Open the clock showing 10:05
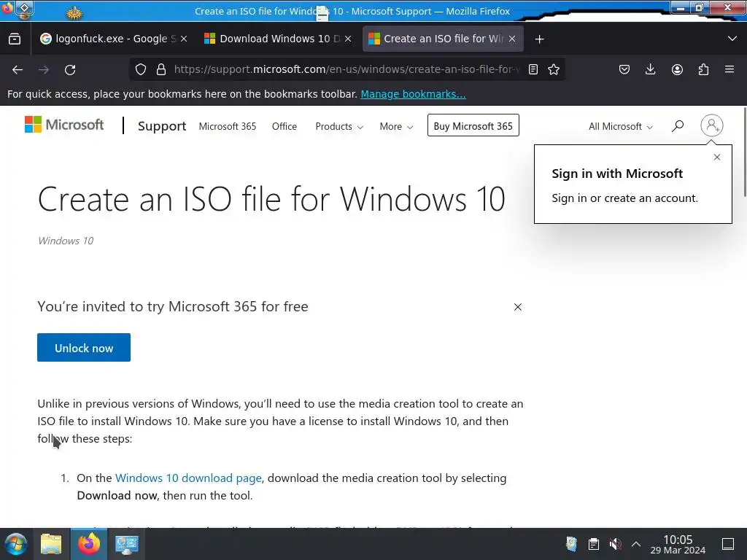The width and height of the screenshot is (747, 560). 678,544
